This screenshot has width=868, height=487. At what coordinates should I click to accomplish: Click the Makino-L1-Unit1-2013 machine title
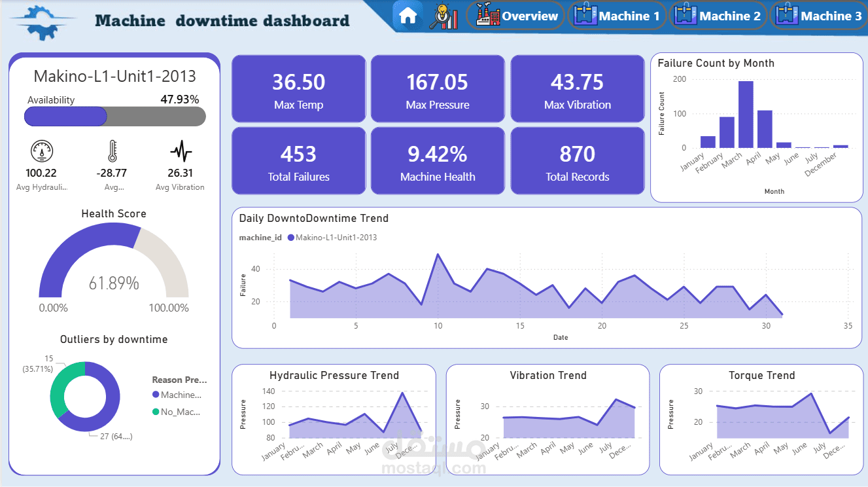pos(115,76)
